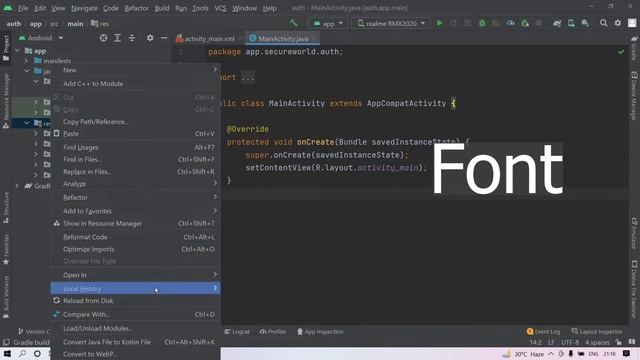Open the Refactor menu in menu bar
The width and height of the screenshot is (640, 360).
(136, 8)
